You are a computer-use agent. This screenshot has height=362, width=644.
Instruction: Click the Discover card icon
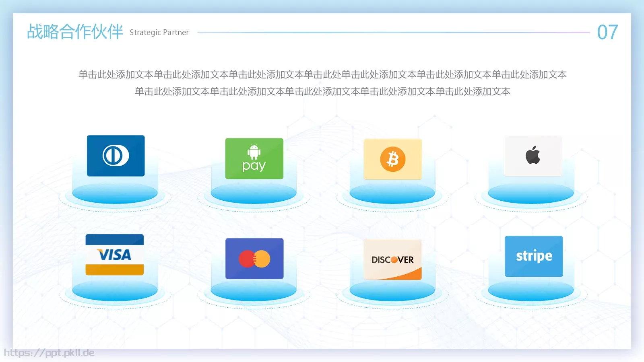pyautogui.click(x=393, y=259)
